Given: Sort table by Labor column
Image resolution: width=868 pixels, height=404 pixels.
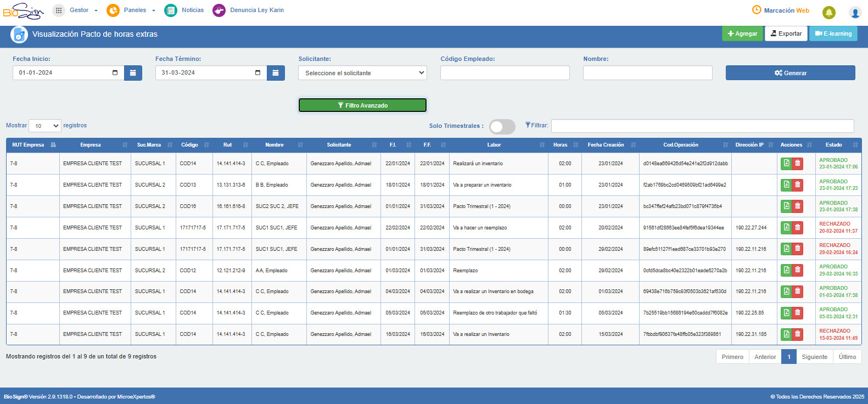Looking at the screenshot, I should click(x=499, y=145).
